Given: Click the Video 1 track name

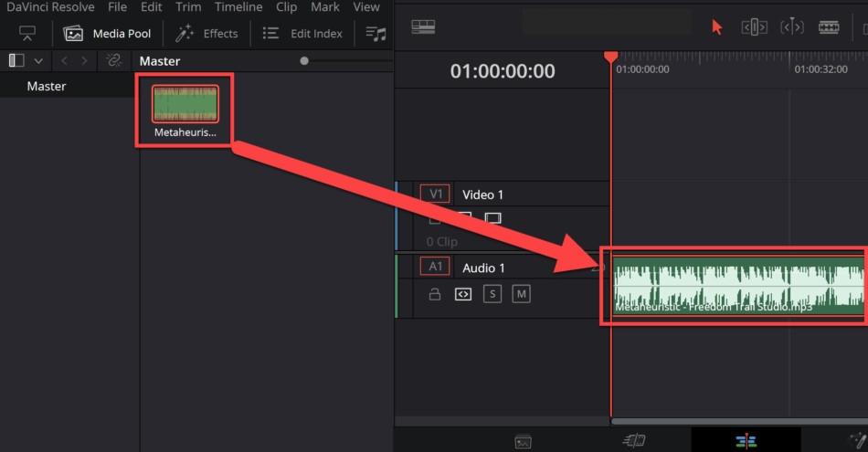Looking at the screenshot, I should [x=482, y=194].
